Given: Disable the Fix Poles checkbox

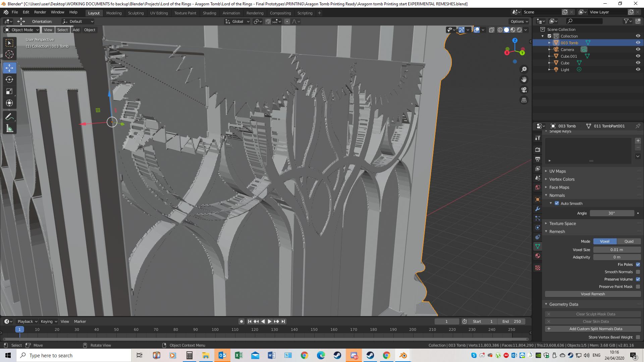Looking at the screenshot, I should coord(638,264).
